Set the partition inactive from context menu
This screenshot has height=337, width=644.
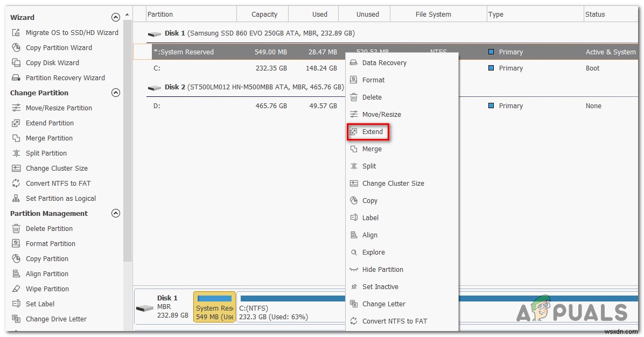(380, 286)
